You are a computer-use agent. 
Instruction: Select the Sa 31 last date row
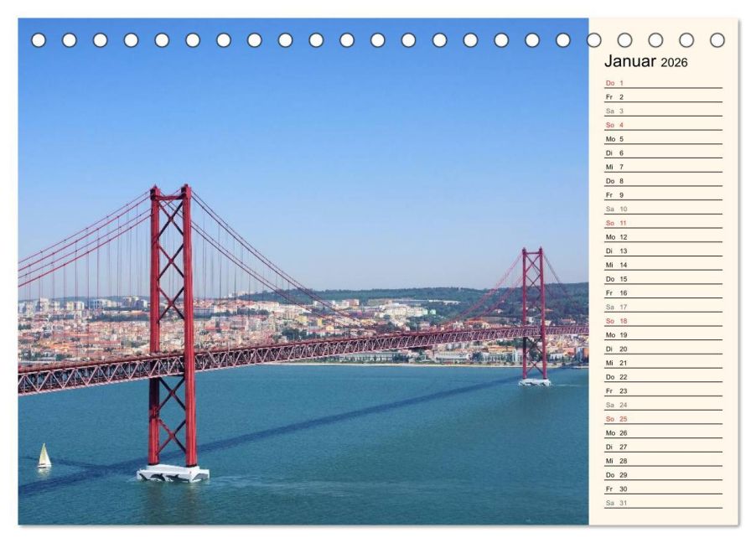click(664, 503)
